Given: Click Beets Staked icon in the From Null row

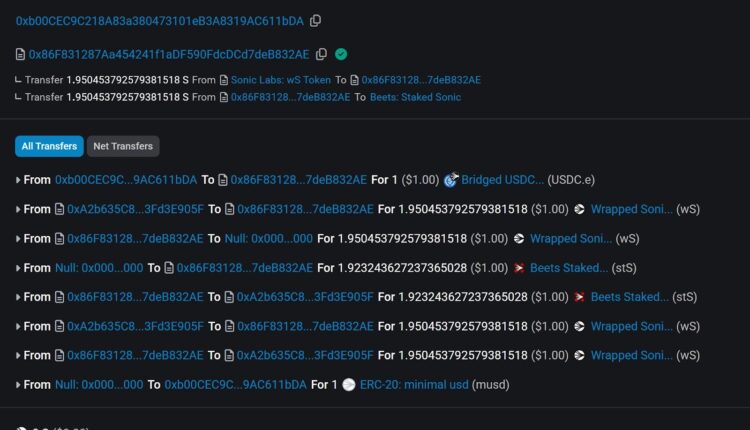Looking at the screenshot, I should [x=520, y=268].
